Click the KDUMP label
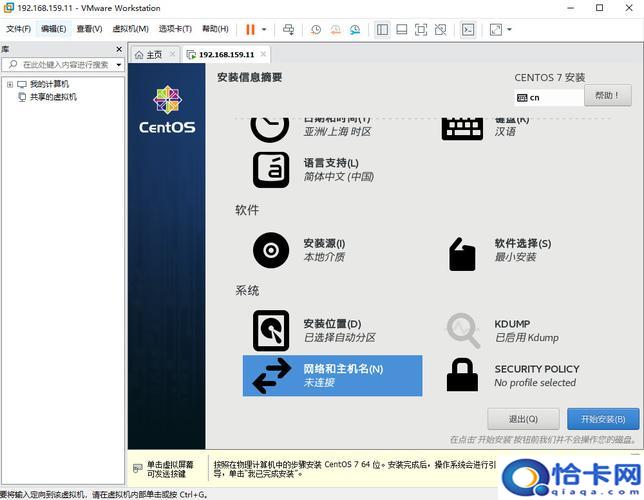The height and width of the screenshot is (500, 644). coord(512,324)
